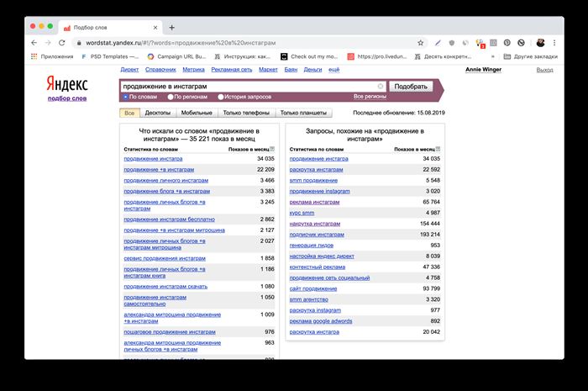Expand the ещё services dropdown

pos(333,70)
